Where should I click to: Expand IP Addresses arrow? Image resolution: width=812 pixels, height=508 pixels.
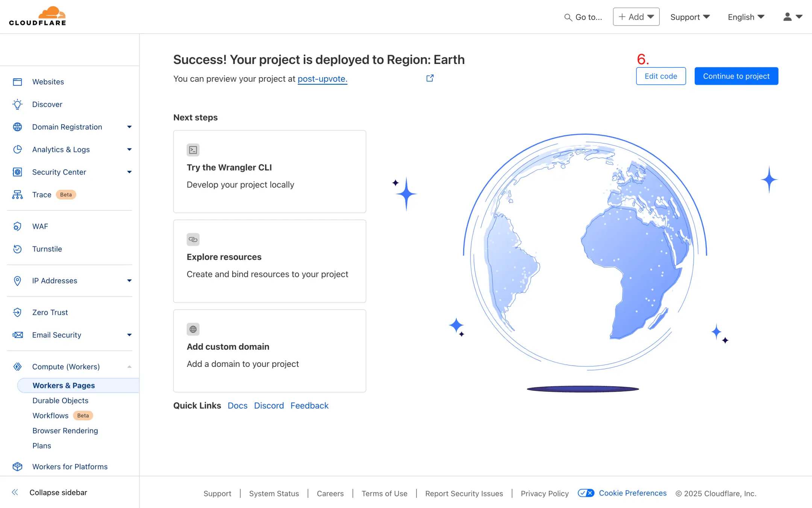coord(129,281)
